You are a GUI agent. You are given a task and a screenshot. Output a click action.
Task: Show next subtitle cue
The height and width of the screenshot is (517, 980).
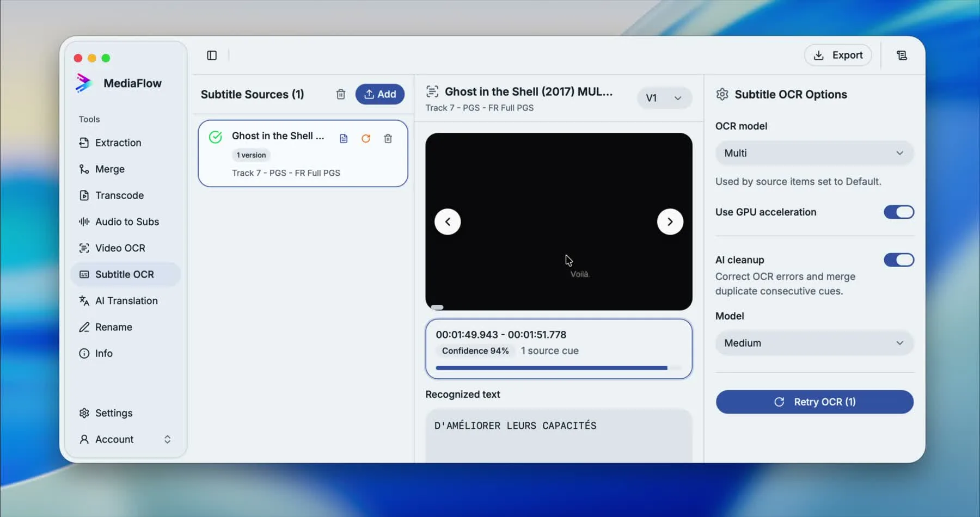click(670, 222)
